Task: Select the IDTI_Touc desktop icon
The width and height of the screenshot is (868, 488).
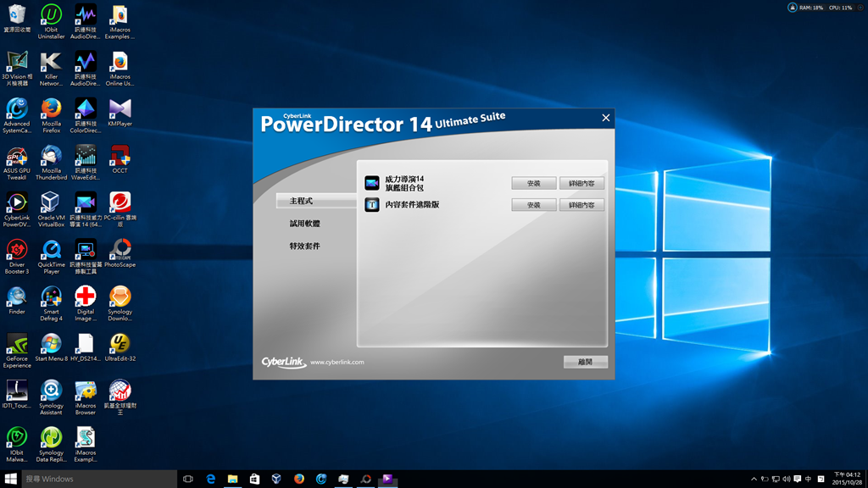Action: pos(17,395)
